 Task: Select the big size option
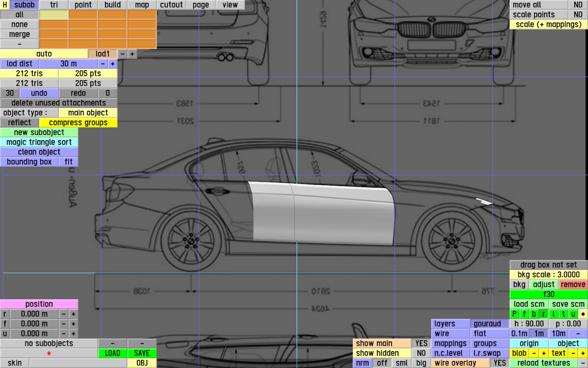pos(421,363)
